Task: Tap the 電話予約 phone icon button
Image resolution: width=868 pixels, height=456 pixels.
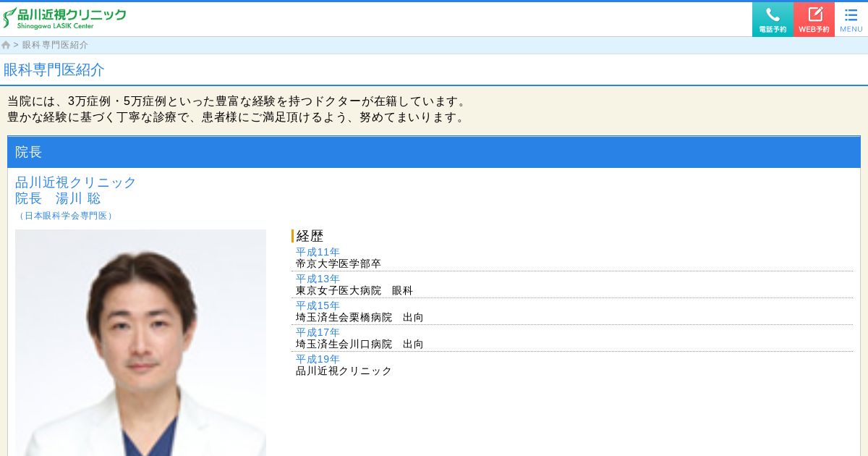Action: click(x=773, y=20)
